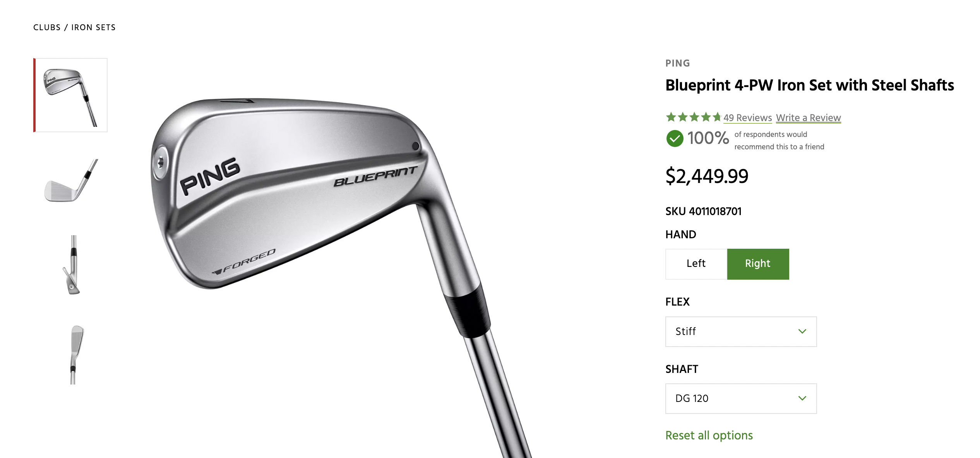Screen dimensions: 980x458
Task: Click the five-star rating icons
Action: 693,117
